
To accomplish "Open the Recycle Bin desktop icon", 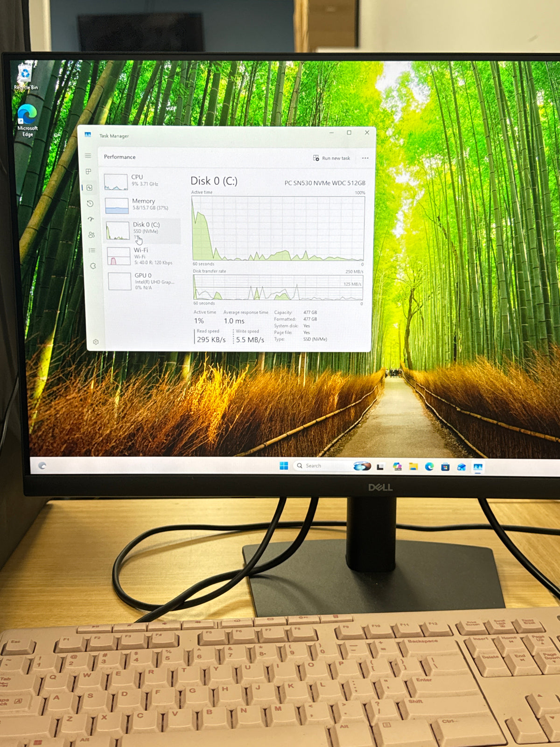I will point(25,78).
